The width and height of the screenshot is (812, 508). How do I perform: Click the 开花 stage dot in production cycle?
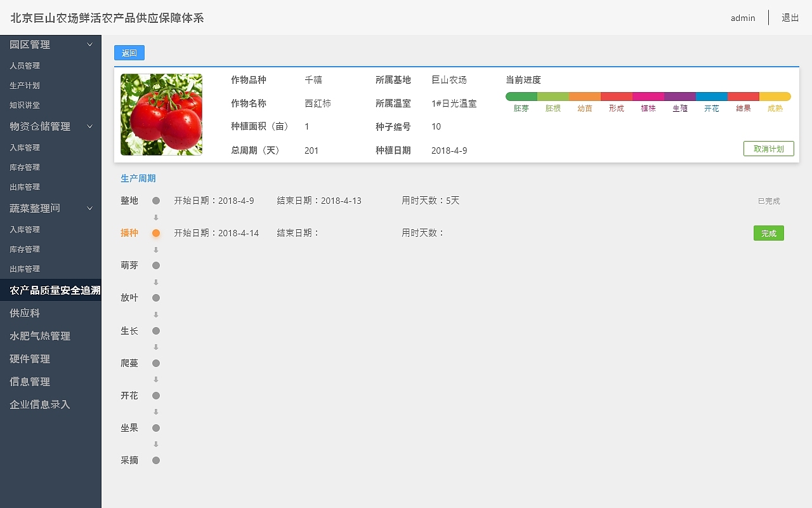click(156, 396)
